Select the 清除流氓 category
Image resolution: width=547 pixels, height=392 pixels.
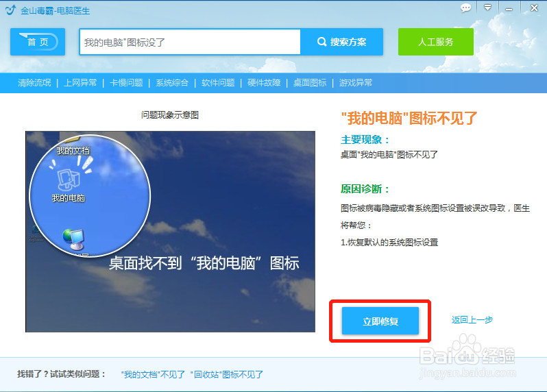coord(34,83)
